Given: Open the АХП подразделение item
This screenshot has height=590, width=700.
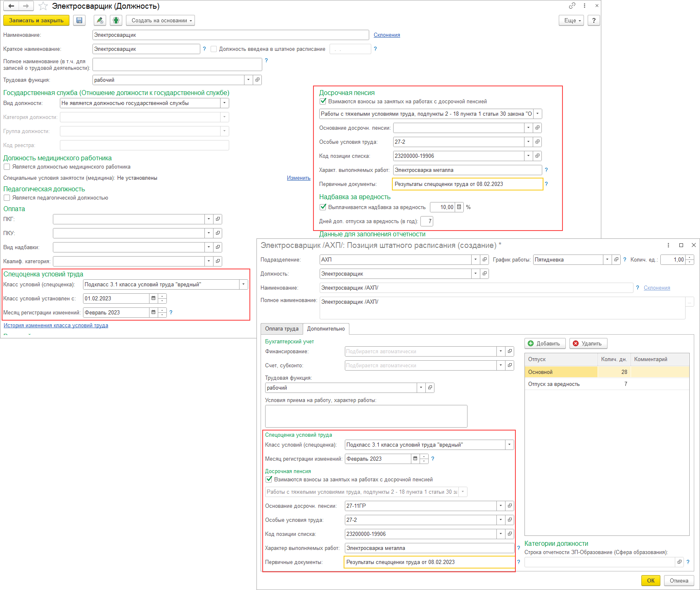Looking at the screenshot, I should pos(484,259).
